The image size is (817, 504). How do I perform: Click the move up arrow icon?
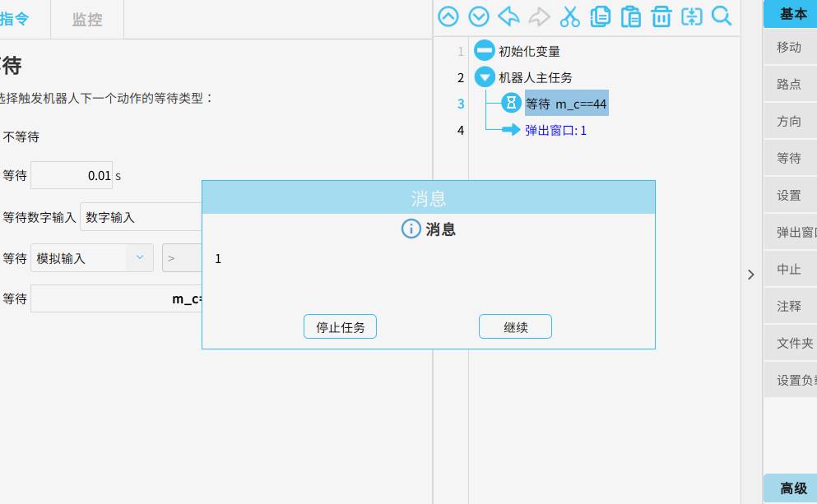448,16
